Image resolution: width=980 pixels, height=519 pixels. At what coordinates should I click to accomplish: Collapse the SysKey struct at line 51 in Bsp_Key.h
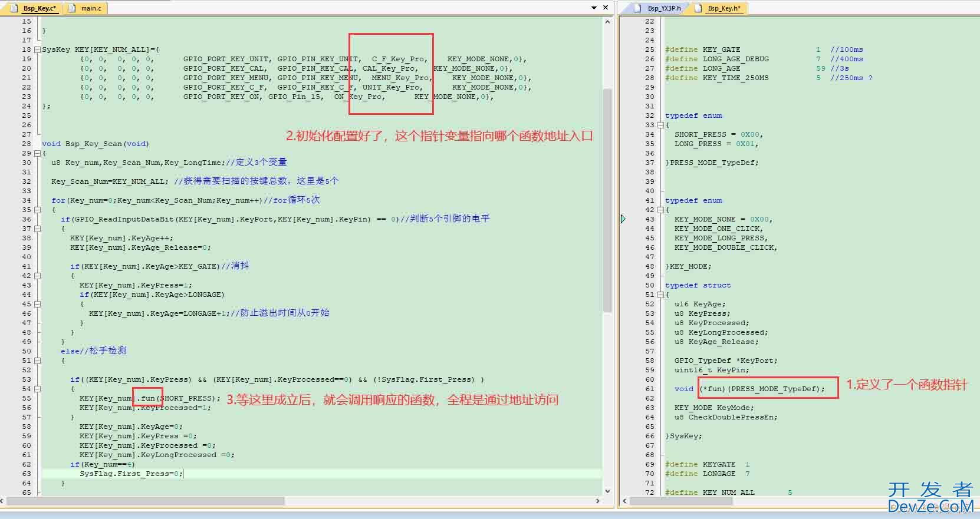pos(661,295)
